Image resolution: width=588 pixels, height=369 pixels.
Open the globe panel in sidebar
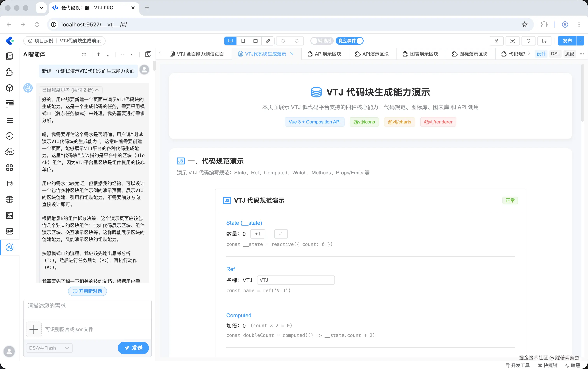point(10,199)
